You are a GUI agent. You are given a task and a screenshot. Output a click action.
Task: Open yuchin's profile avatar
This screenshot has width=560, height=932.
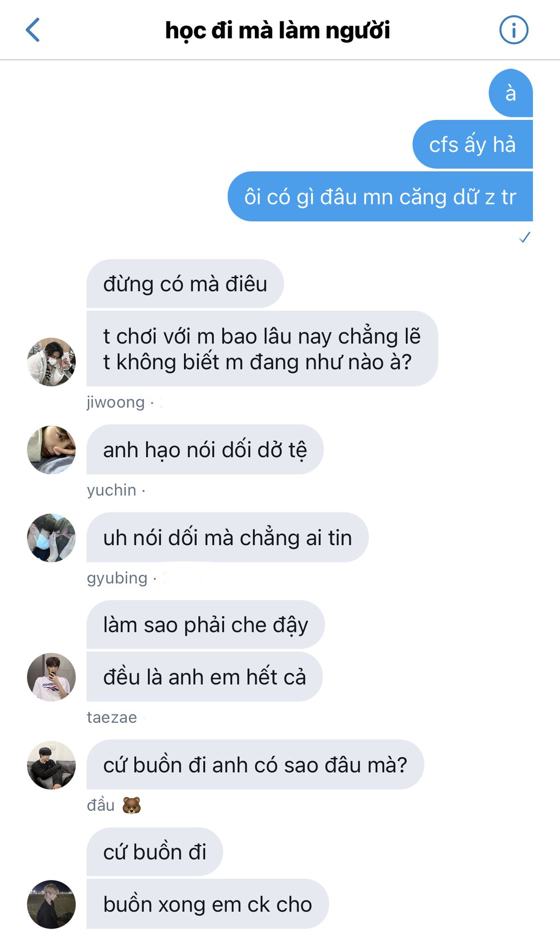pos(51,450)
